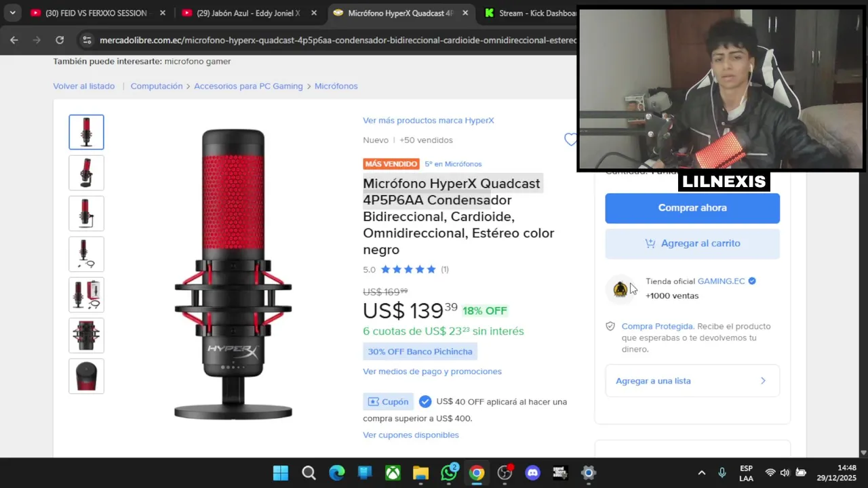The height and width of the screenshot is (488, 868).
Task: Click 30% OFF Banco Pichincha tag
Action: (420, 352)
